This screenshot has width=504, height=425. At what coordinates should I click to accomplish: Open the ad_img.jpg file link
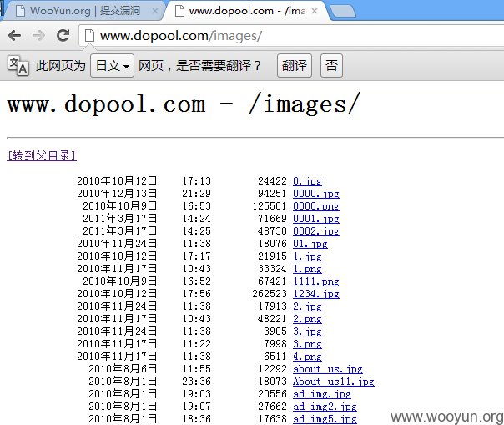pos(322,394)
